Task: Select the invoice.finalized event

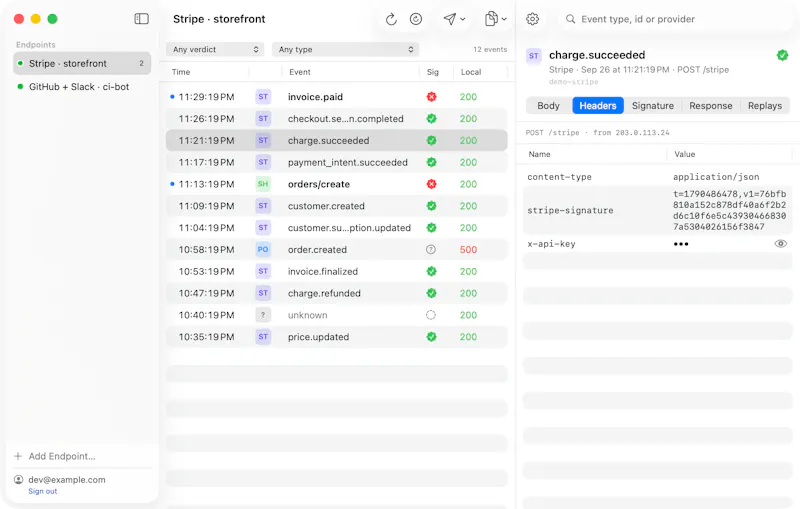Action: click(337, 271)
